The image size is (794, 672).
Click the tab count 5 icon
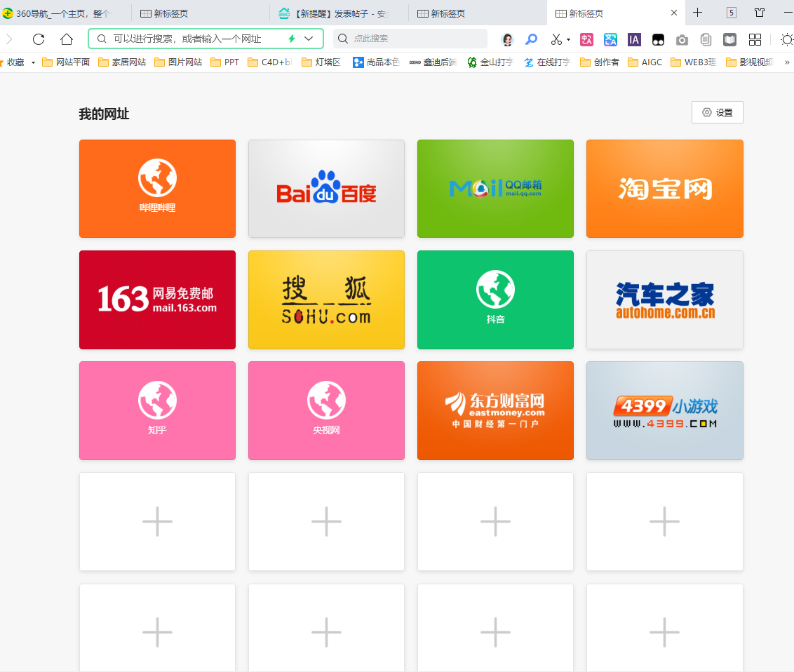[731, 13]
